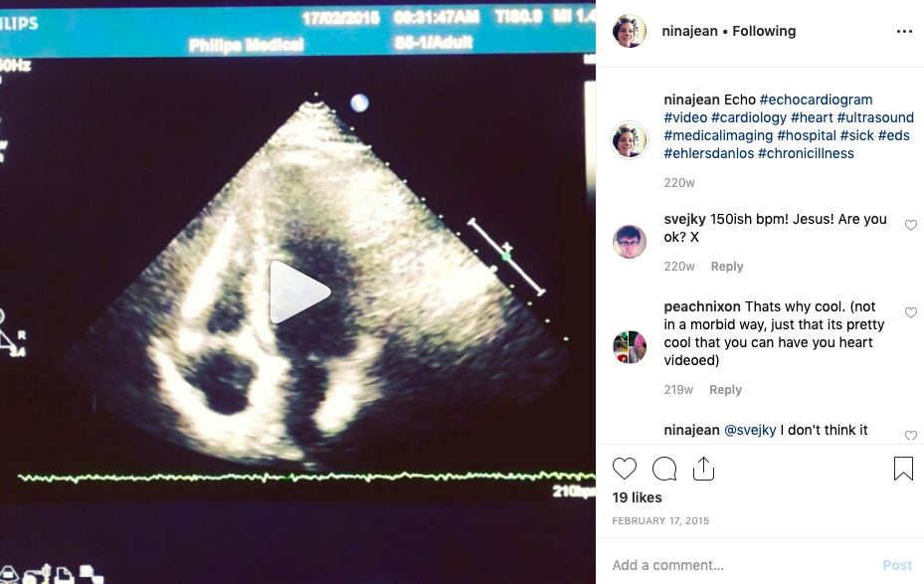
Task: Click the FEBRUARY 17, 2015 post date
Action: [x=660, y=521]
